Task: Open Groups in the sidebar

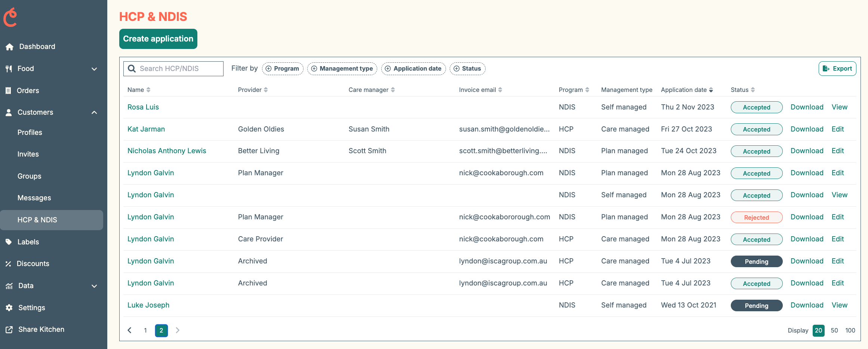Action: point(30,176)
